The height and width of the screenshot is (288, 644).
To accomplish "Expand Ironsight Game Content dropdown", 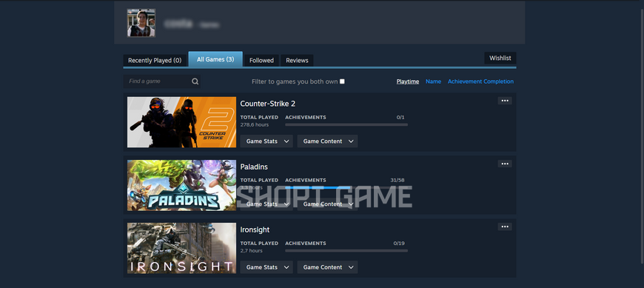I will click(327, 267).
